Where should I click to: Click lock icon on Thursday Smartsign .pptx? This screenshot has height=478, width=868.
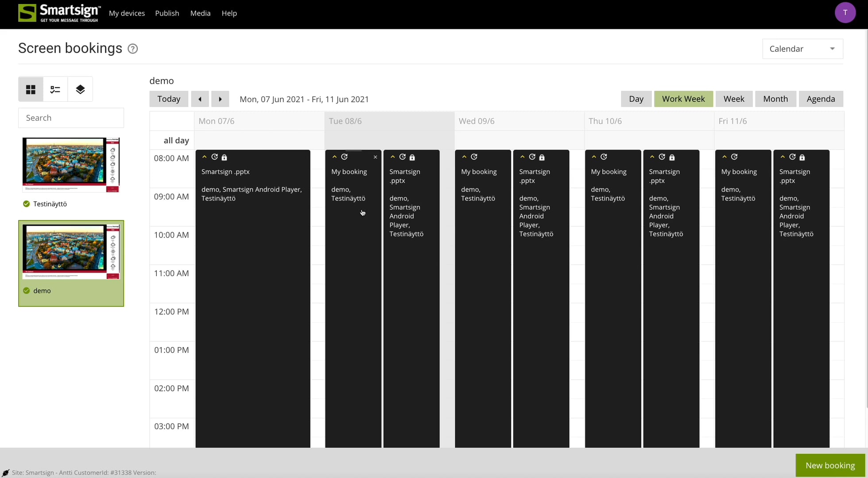[x=672, y=157]
